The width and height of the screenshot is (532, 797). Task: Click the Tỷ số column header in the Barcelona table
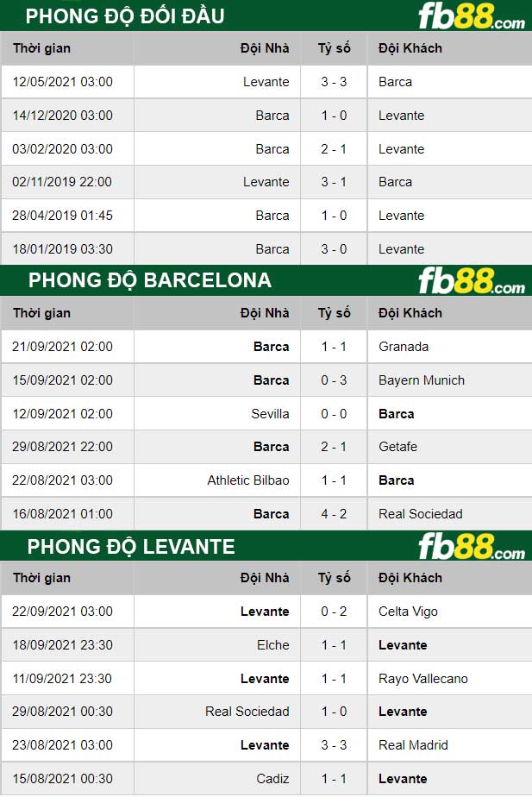(x=334, y=313)
